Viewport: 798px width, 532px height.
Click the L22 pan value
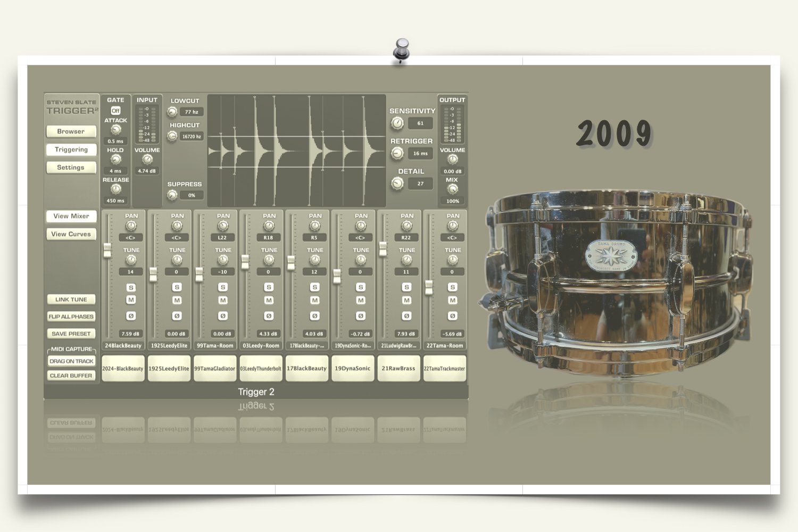click(x=222, y=238)
